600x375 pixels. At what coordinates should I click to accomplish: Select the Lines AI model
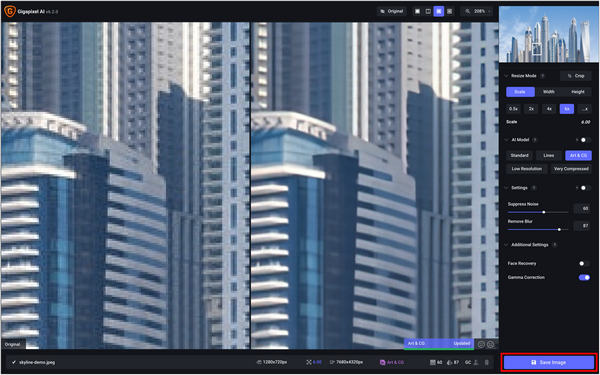(x=549, y=155)
